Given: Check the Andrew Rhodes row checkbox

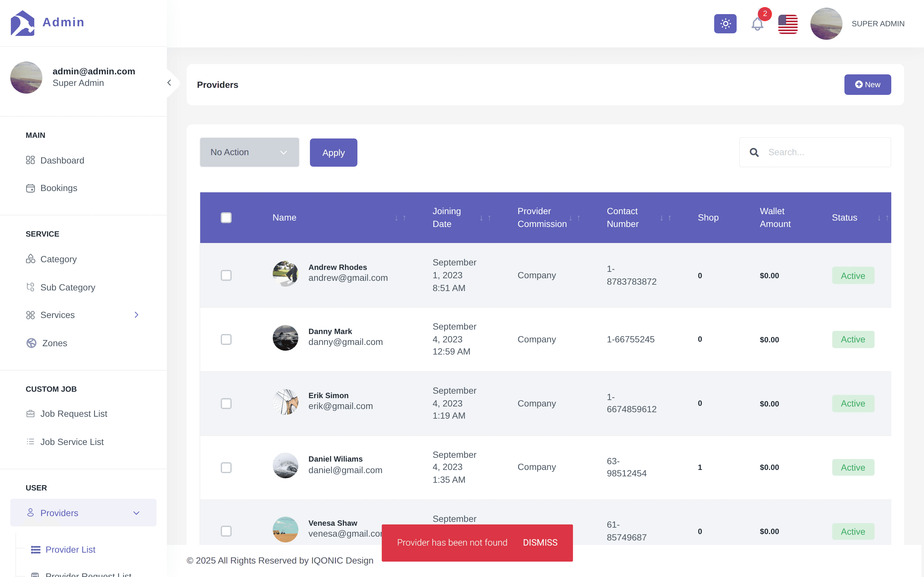Looking at the screenshot, I should 226,275.
